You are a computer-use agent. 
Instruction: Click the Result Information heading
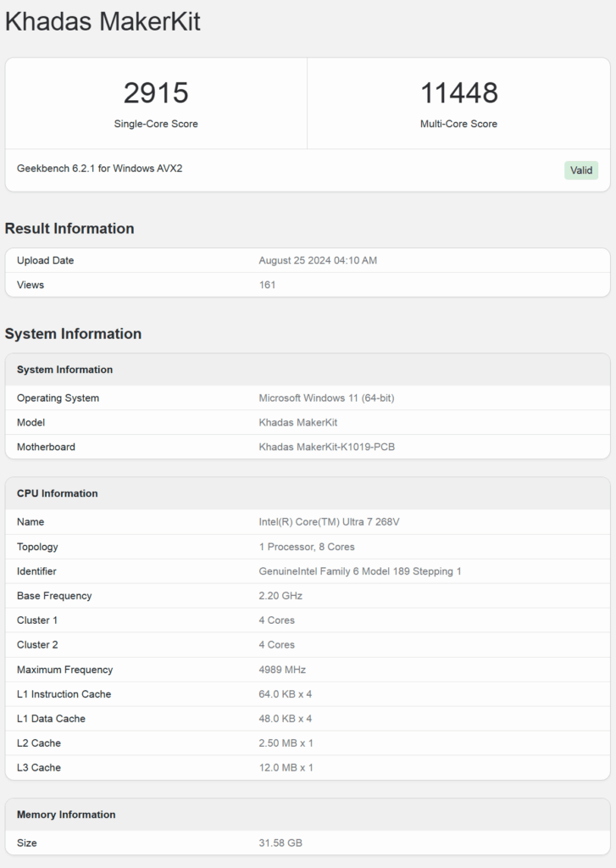(x=69, y=229)
